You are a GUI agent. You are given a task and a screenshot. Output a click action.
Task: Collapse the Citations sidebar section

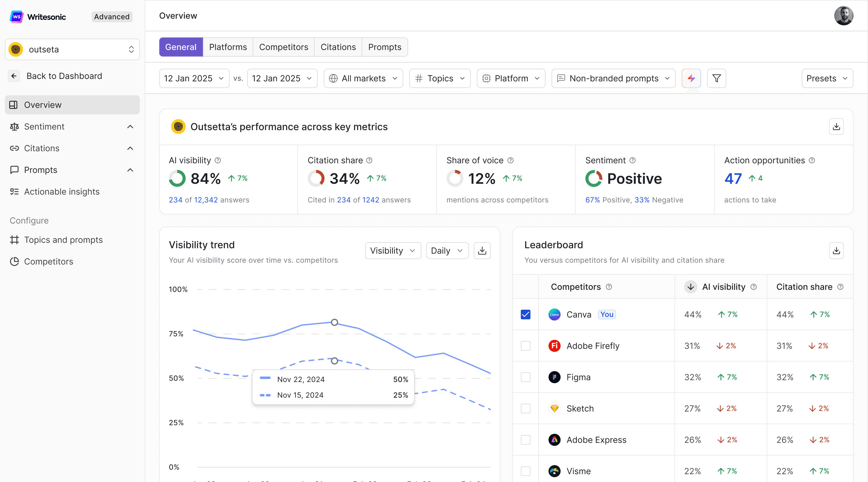pyautogui.click(x=130, y=148)
